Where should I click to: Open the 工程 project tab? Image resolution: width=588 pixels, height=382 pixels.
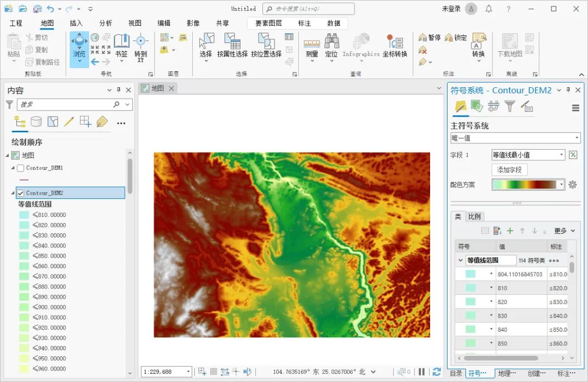click(16, 23)
